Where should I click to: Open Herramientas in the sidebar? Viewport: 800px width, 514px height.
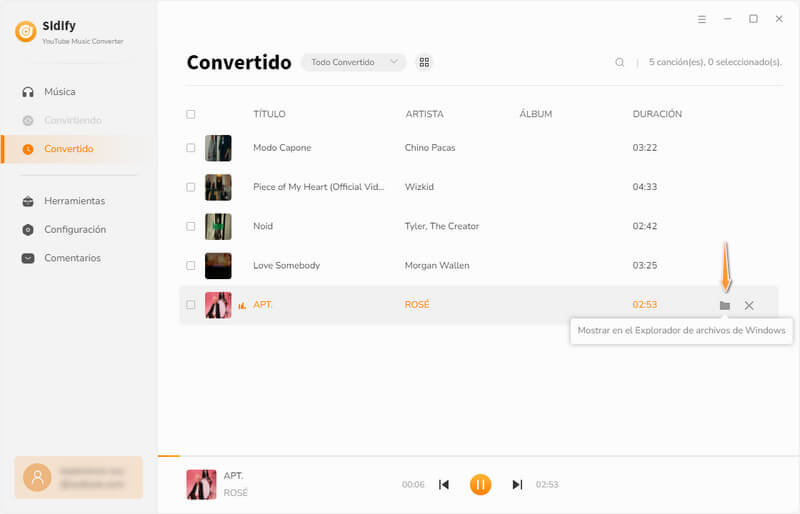point(74,201)
